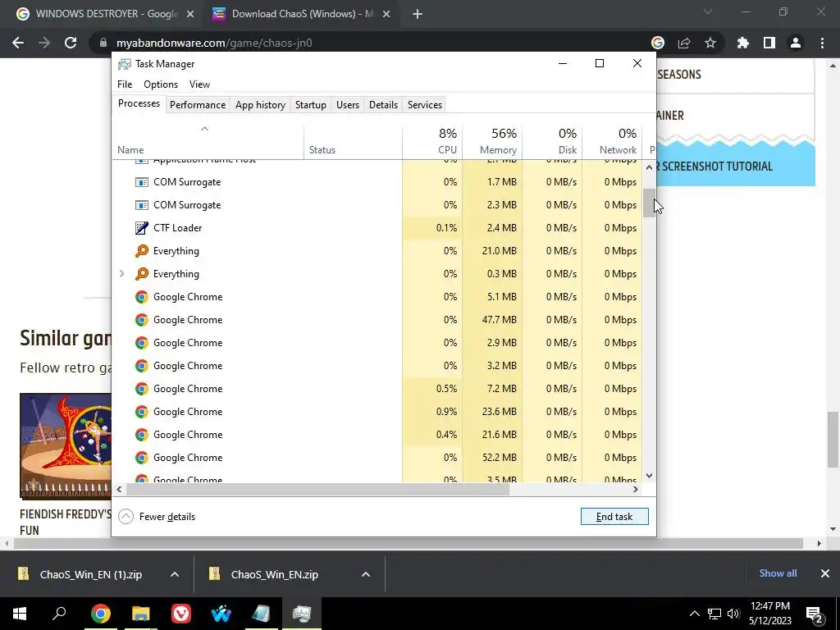Click the sort arrow above the Name column
Viewport: 840px width, 630px height.
[x=204, y=129]
